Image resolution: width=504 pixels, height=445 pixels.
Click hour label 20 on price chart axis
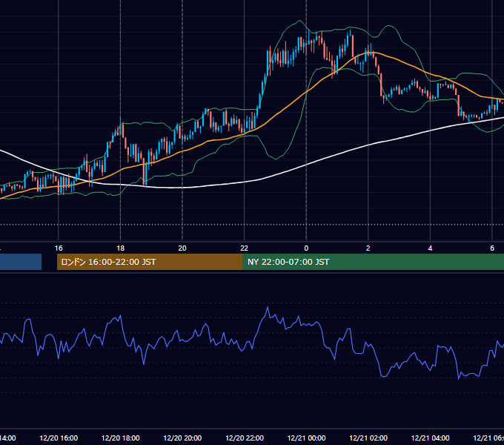click(182, 248)
